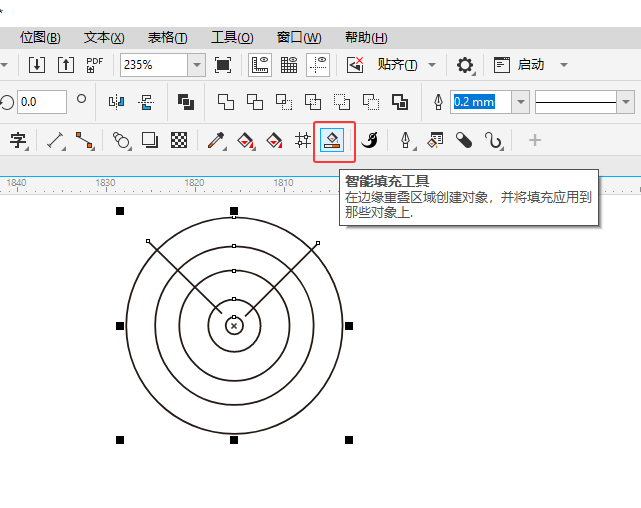Toggle the show grid button
The height and width of the screenshot is (508, 641).
click(x=289, y=65)
